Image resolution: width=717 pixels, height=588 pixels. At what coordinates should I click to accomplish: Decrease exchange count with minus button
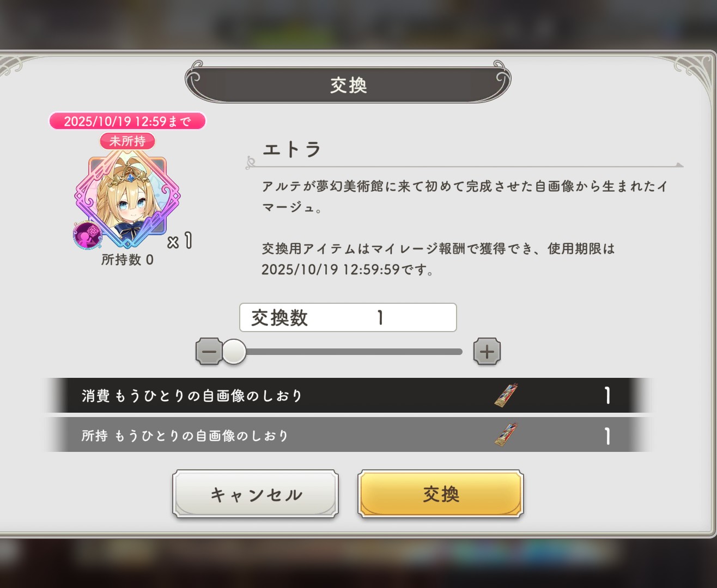[x=209, y=351]
